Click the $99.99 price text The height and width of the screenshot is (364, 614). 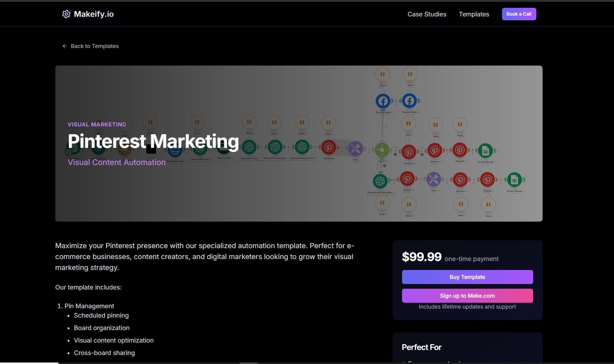(x=422, y=257)
